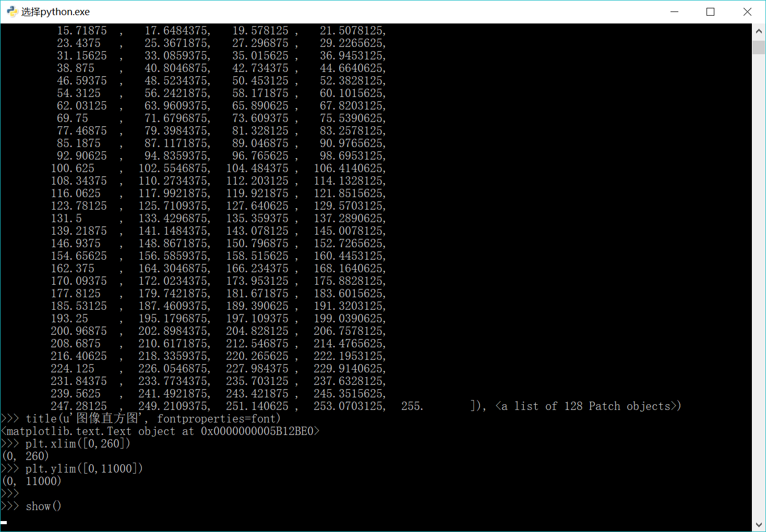Click the value 193.25
Viewport: 766px width, 532px height.
pos(69,318)
